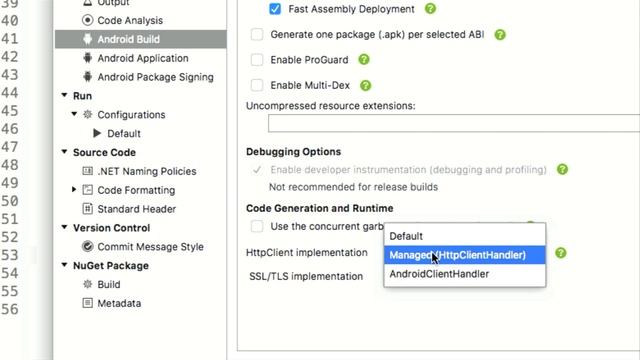This screenshot has width=640, height=360.
Task: Choose AndroidClientHandler option
Action: pyautogui.click(x=464, y=274)
